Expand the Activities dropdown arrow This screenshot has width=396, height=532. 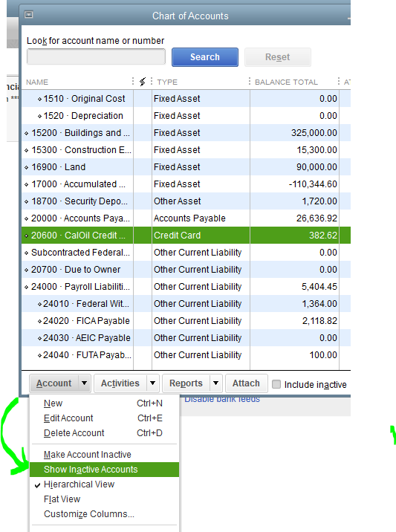pyautogui.click(x=153, y=383)
